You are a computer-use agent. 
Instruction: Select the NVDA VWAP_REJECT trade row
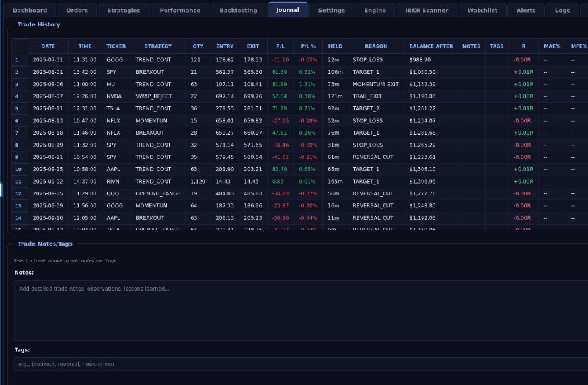(x=300, y=96)
